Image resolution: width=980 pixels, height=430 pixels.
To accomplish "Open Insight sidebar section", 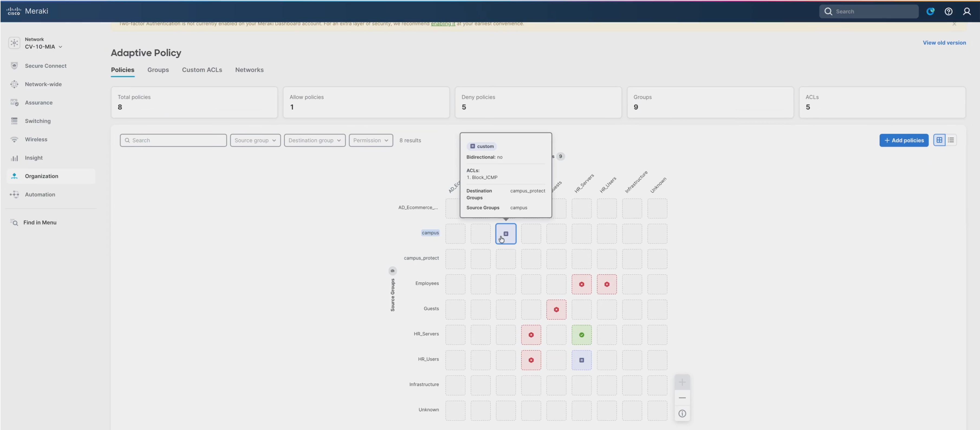I will click(34, 158).
